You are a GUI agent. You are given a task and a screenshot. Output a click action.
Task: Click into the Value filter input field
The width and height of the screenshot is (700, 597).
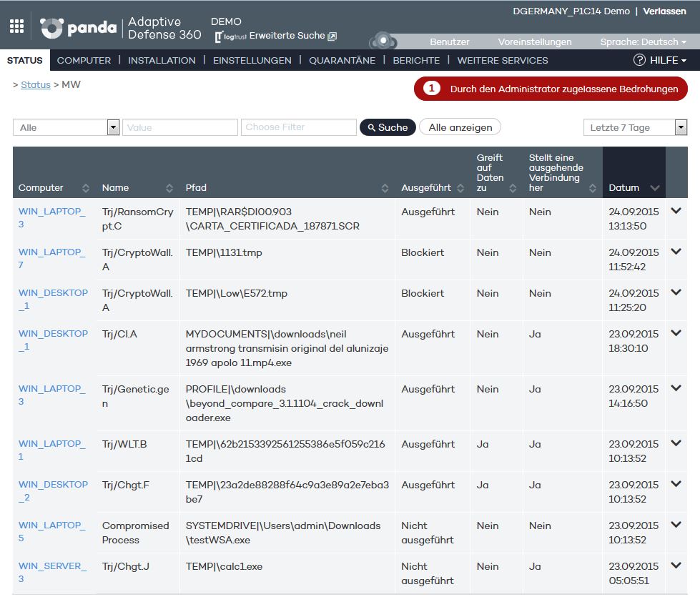tap(179, 127)
